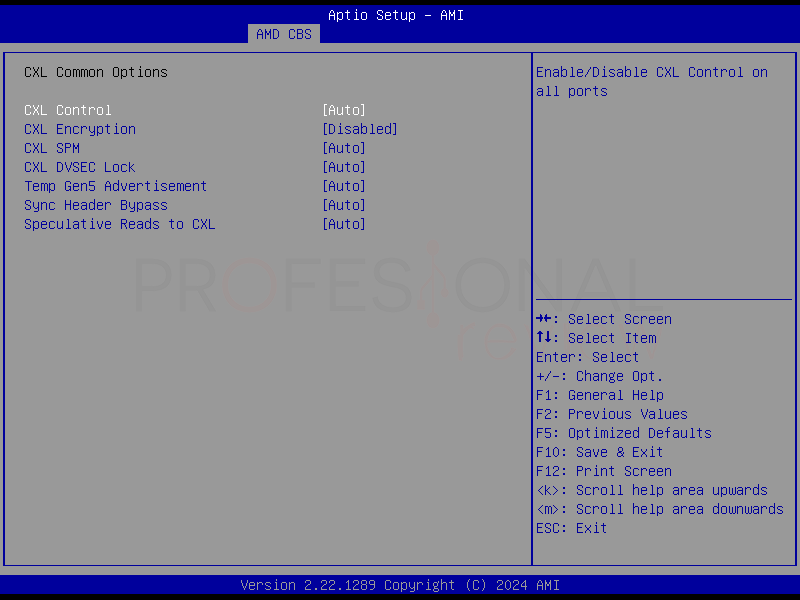
Task: Select the CXL SPM option
Action: pyautogui.click(x=52, y=148)
